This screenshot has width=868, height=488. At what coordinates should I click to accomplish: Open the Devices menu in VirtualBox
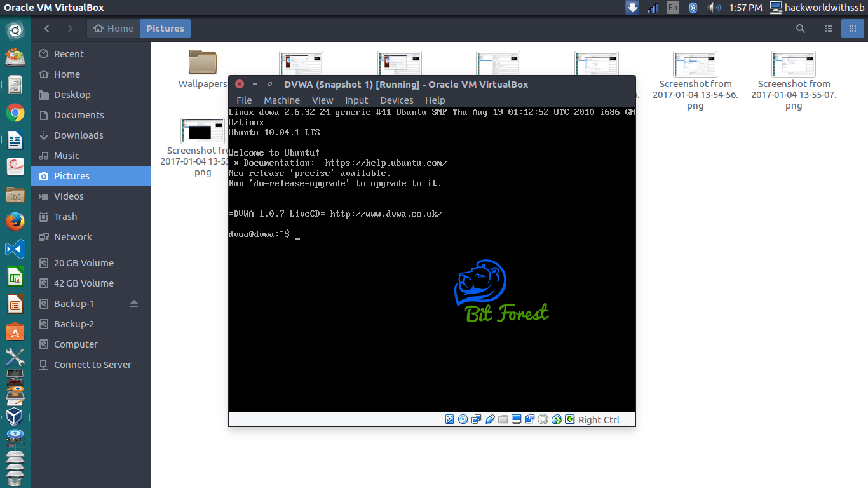tap(397, 100)
